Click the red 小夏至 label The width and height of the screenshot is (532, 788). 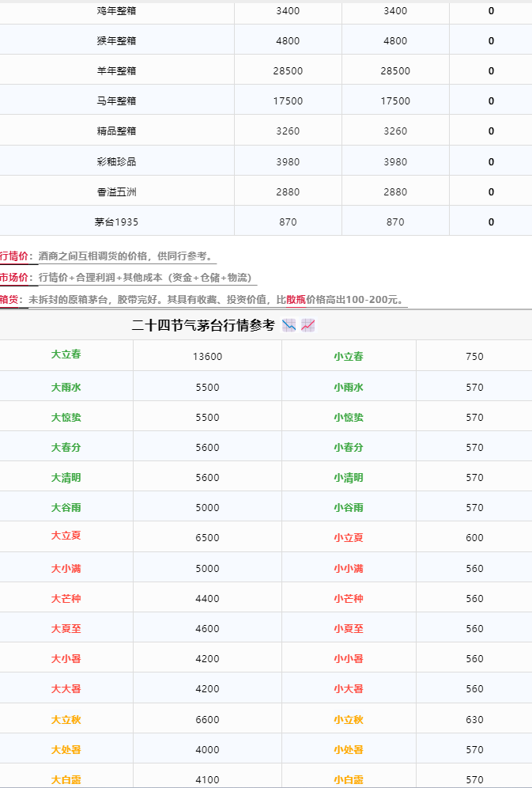point(349,629)
